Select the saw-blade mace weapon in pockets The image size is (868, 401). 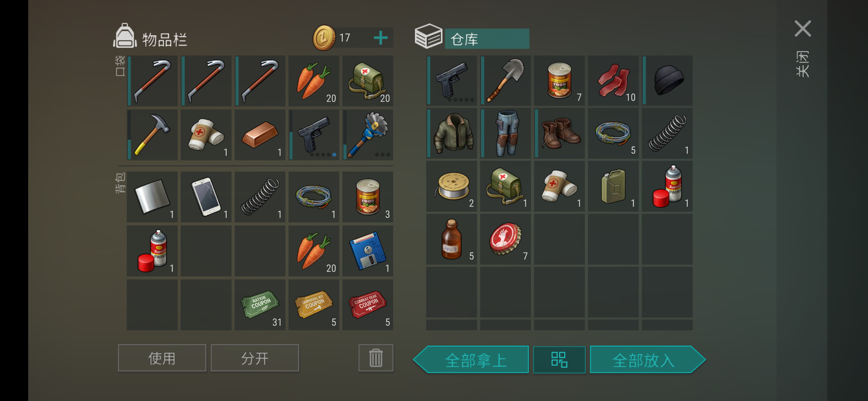368,135
